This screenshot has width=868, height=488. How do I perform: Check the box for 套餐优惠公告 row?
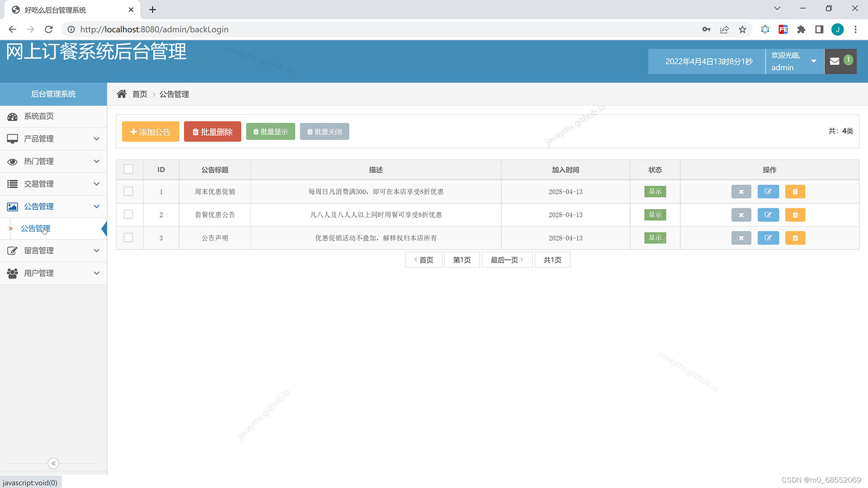click(x=128, y=214)
